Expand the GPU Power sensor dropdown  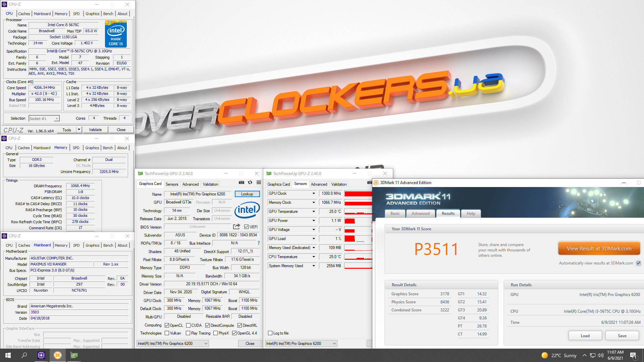pos(314,221)
